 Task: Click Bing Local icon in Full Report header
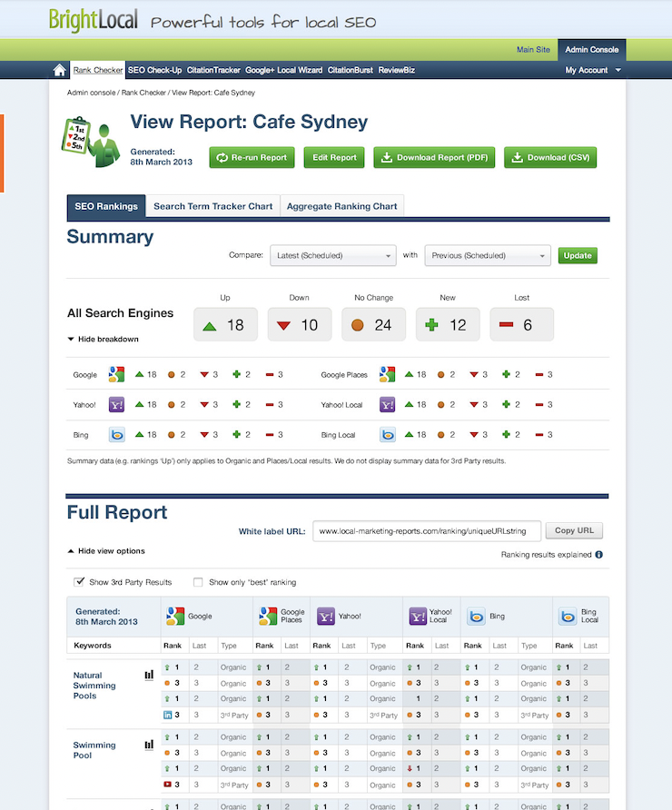tap(568, 617)
